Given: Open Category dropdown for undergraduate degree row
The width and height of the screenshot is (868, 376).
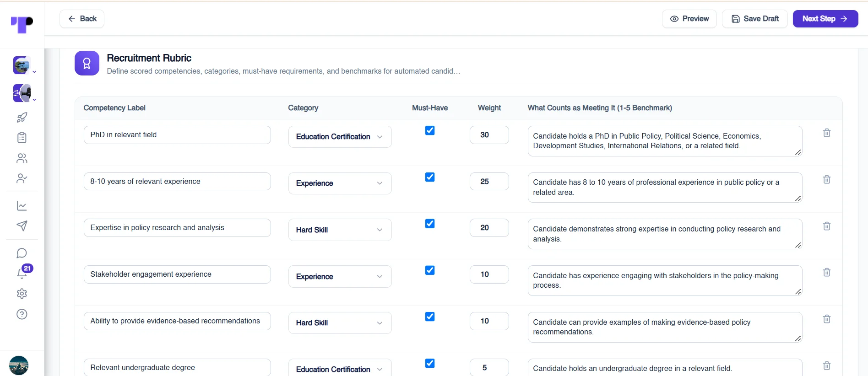Looking at the screenshot, I should click(x=340, y=368).
